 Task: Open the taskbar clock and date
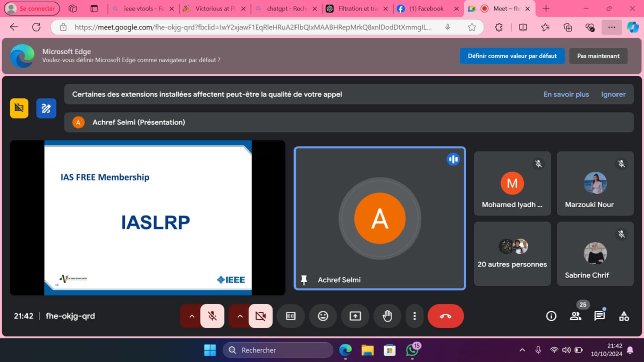tap(606, 350)
